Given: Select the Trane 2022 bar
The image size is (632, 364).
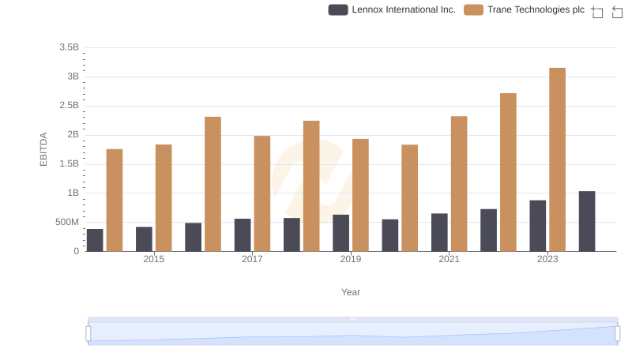Looking at the screenshot, I should pos(508,172).
